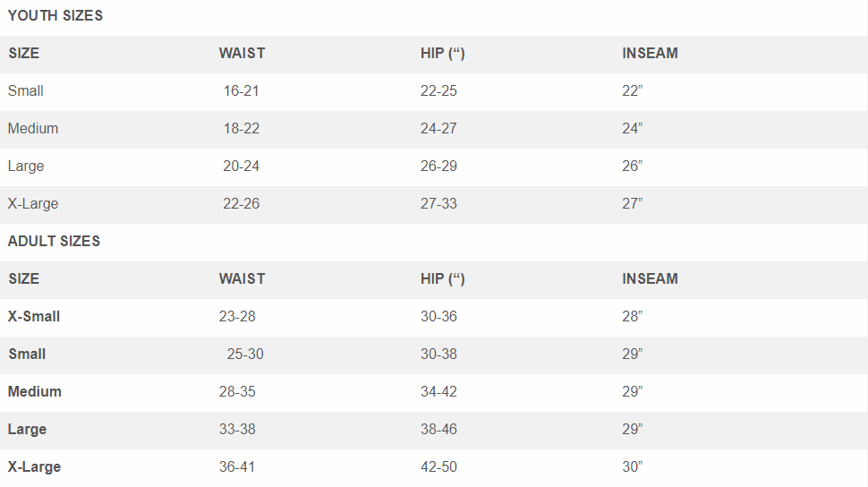
Task: Select the bold adult X-Large size label
Action: pyautogui.click(x=34, y=466)
